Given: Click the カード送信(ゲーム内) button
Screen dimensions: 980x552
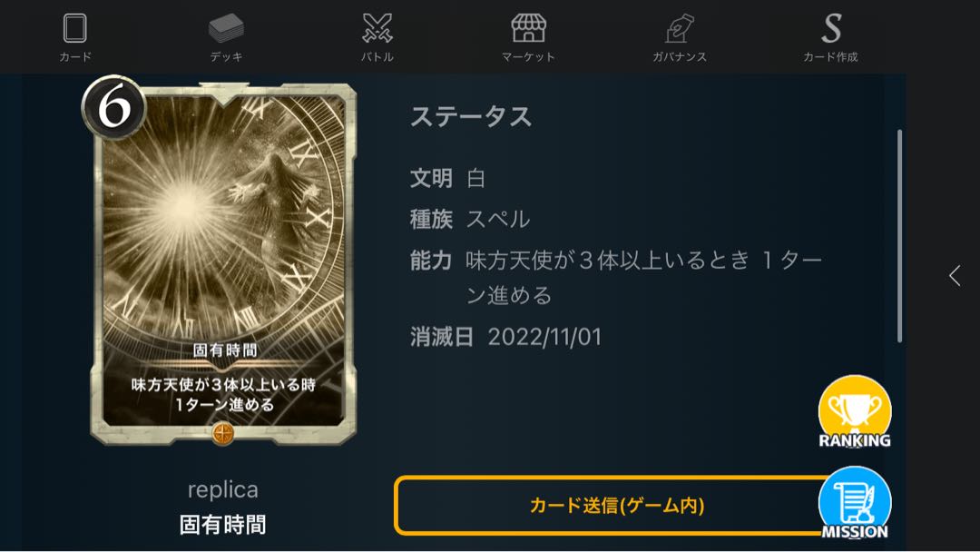Looking at the screenshot, I should [x=616, y=505].
